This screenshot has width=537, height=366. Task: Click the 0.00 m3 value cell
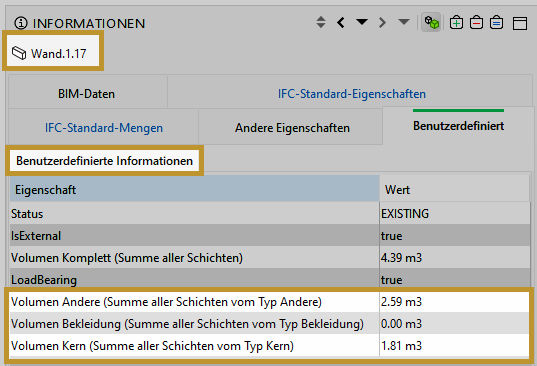455,324
